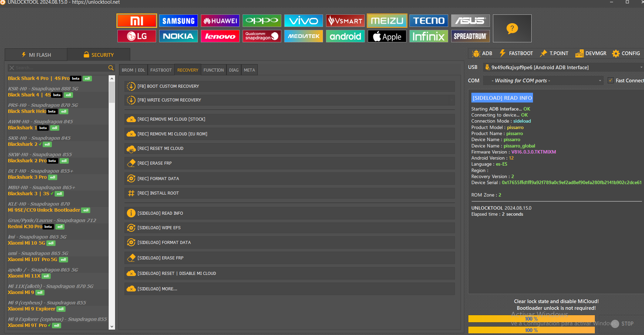Select the Lenovo brand logo
This screenshot has width=644, height=335.
[x=220, y=36]
